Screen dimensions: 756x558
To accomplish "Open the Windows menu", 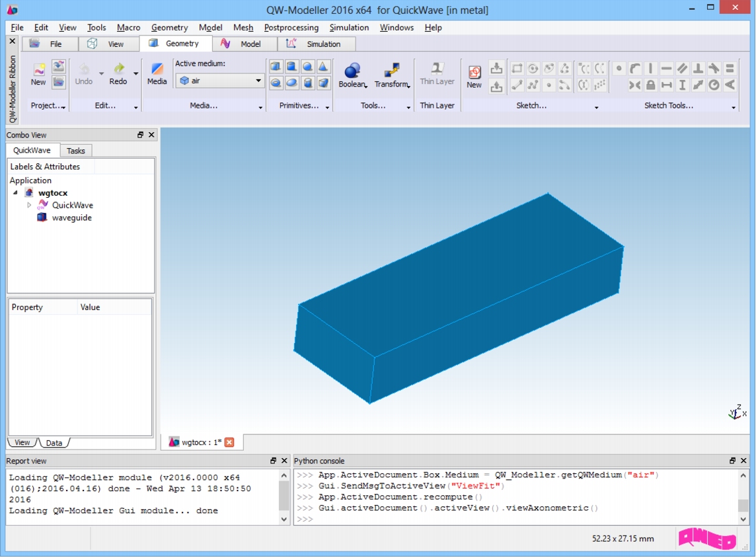I will point(397,28).
